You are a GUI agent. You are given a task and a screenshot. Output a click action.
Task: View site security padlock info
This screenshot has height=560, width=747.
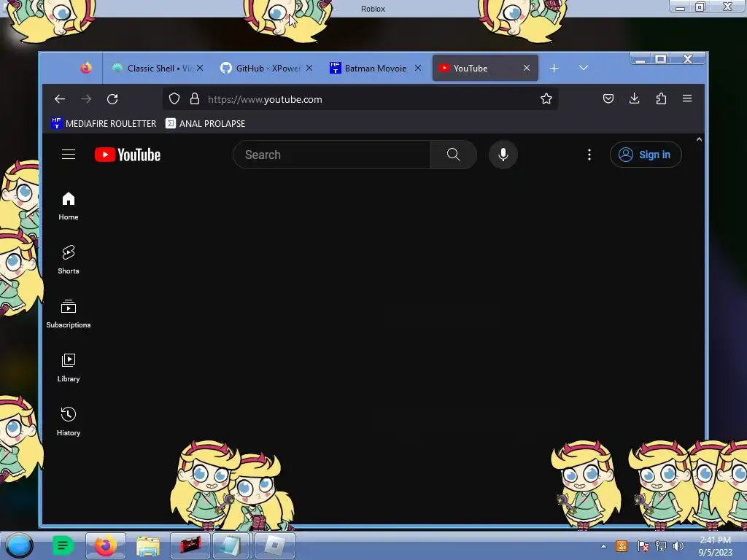pyautogui.click(x=194, y=98)
